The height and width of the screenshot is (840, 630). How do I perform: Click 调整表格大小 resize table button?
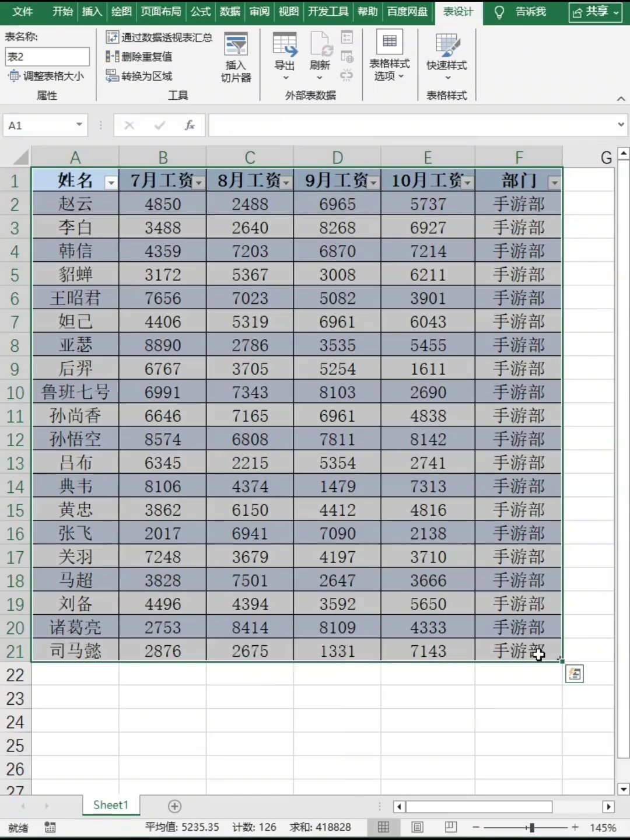coord(46,76)
